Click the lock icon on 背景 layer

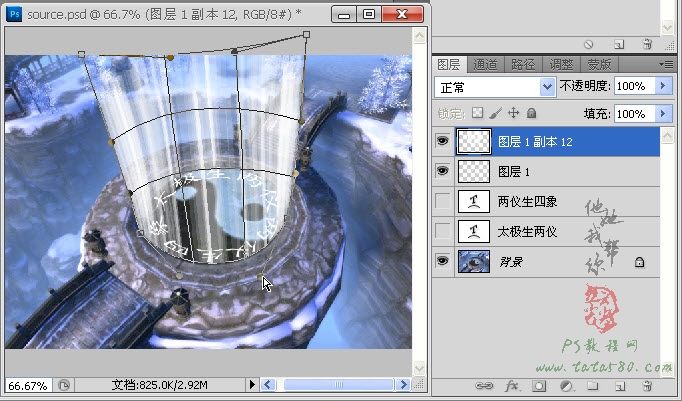coord(639,262)
